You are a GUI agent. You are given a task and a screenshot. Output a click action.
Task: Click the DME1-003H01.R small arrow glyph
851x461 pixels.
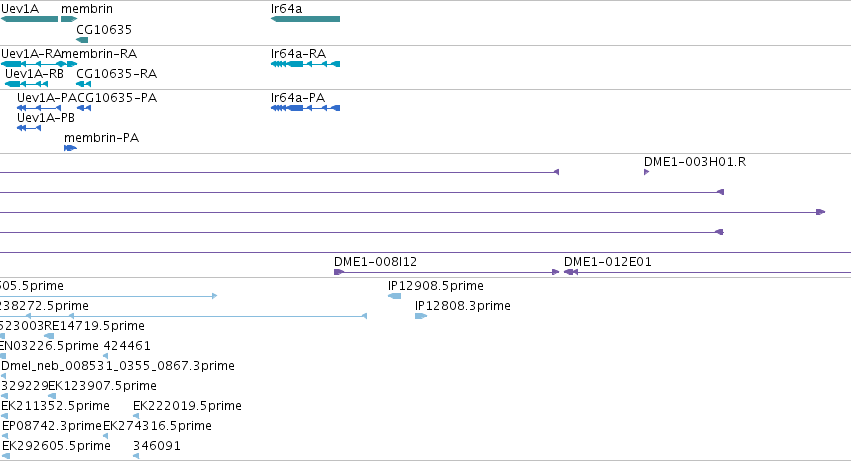[x=646, y=172]
